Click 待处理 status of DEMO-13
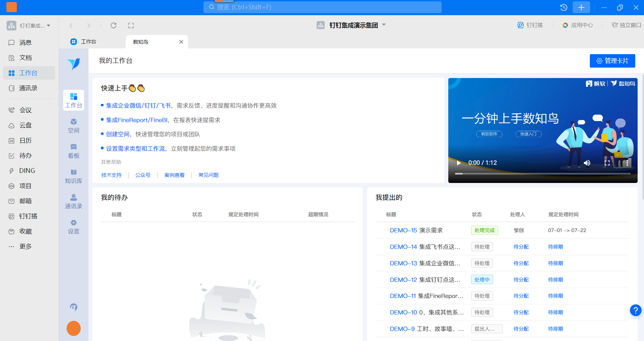The height and width of the screenshot is (341, 644). pos(482,263)
